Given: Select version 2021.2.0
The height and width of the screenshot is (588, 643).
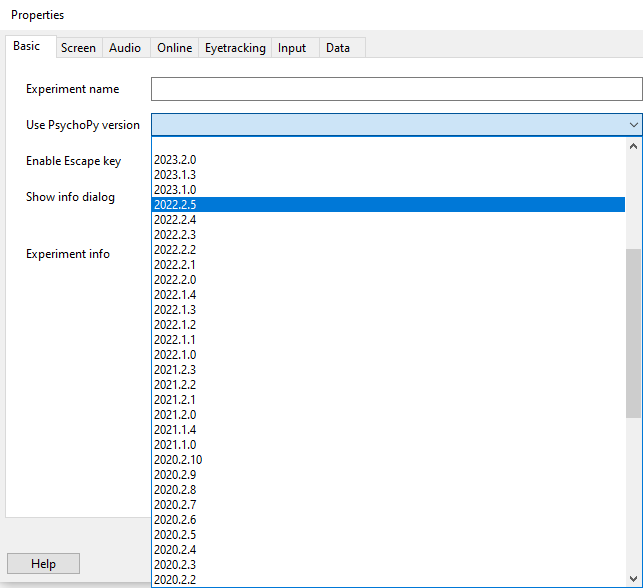Looking at the screenshot, I should (x=388, y=415).
